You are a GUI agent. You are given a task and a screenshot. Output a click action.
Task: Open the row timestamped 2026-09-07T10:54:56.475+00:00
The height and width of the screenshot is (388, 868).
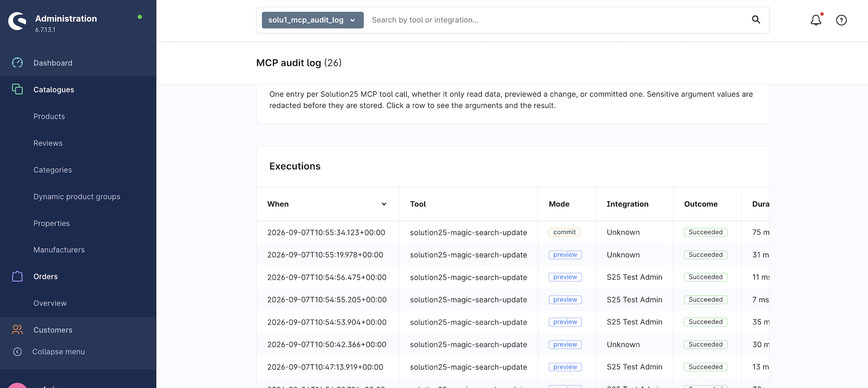coord(513,277)
